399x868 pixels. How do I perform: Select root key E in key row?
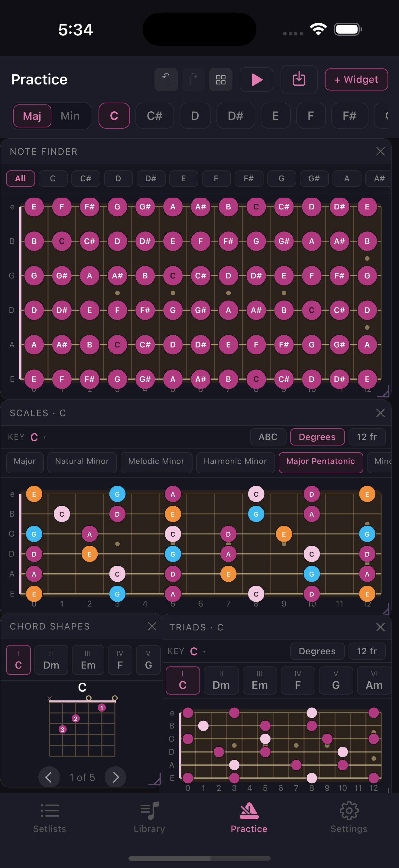click(x=276, y=116)
